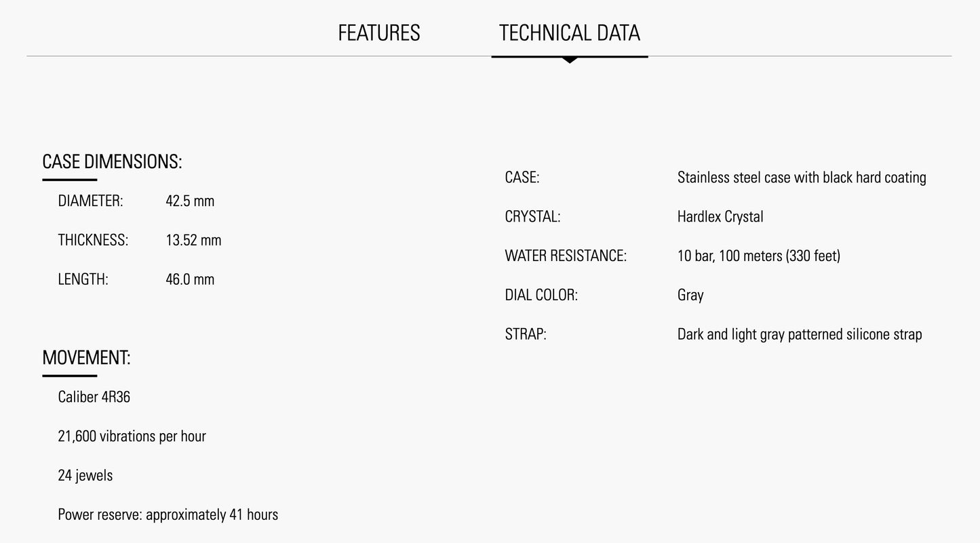Click the power reserve 41 hours text
Viewport: 980px width, 543px height.
pyautogui.click(x=168, y=515)
